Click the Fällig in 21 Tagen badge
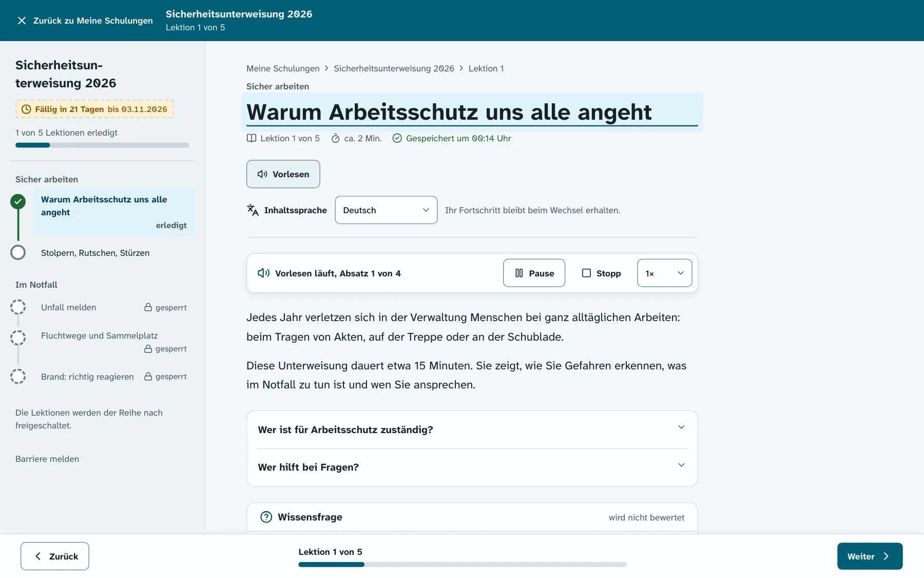 tap(94, 109)
